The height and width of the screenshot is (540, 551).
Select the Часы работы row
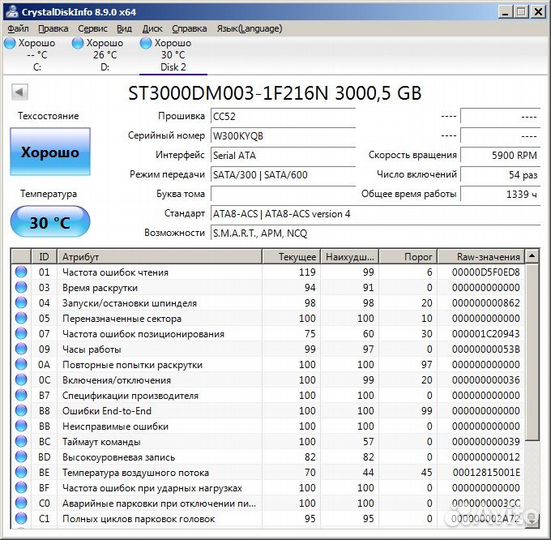(x=268, y=349)
